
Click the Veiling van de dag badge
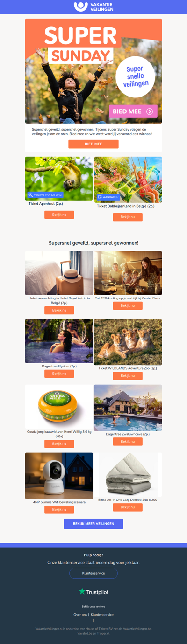(x=45, y=195)
